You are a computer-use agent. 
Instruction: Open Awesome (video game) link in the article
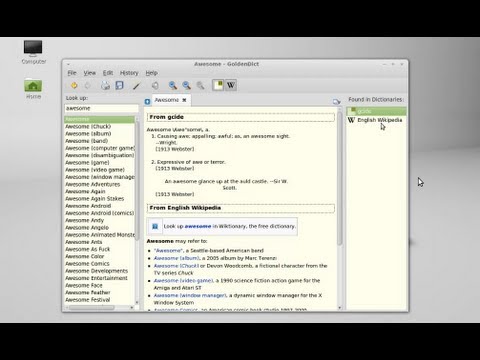[183, 281]
